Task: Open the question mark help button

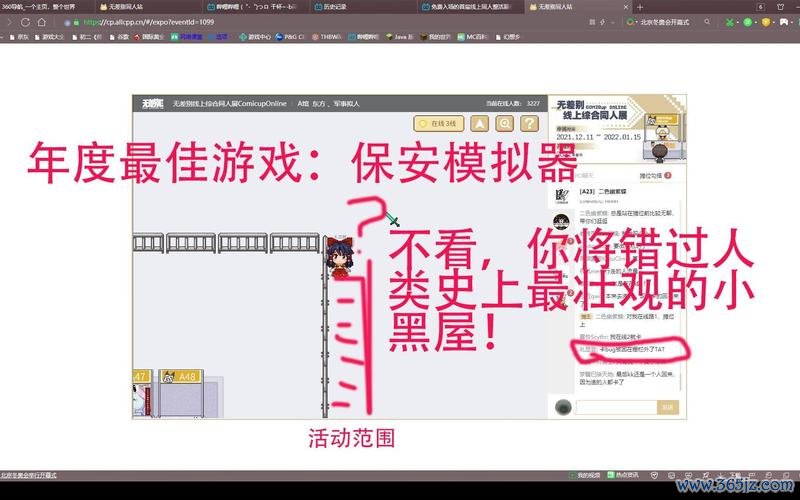Action: tap(529, 123)
